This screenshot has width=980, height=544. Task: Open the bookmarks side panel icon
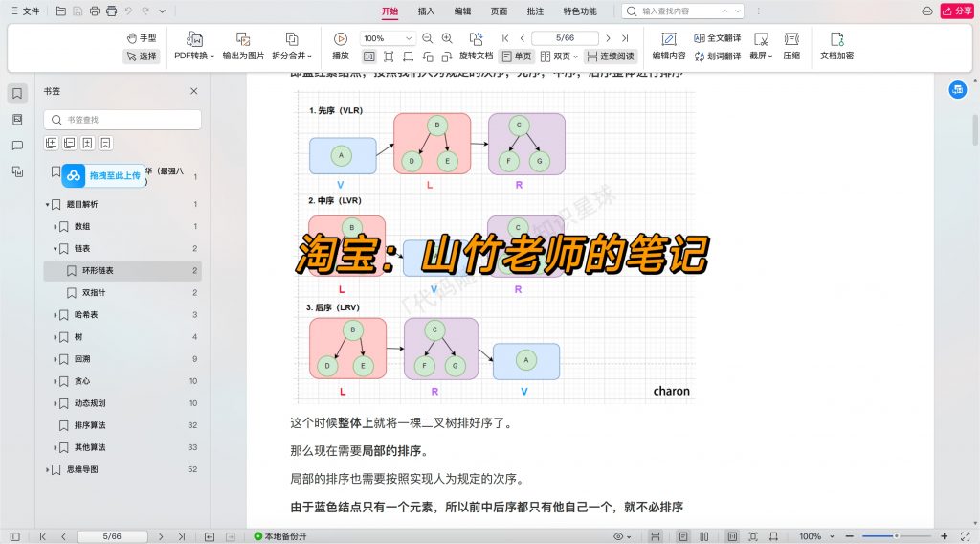[x=17, y=93]
